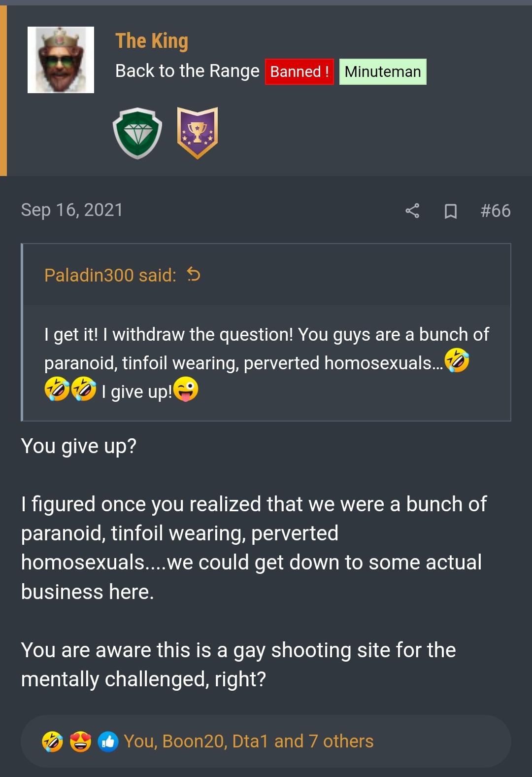Click the blue thumbs-up like icon
Image resolution: width=532 pixels, height=777 pixels.
pyautogui.click(x=108, y=742)
